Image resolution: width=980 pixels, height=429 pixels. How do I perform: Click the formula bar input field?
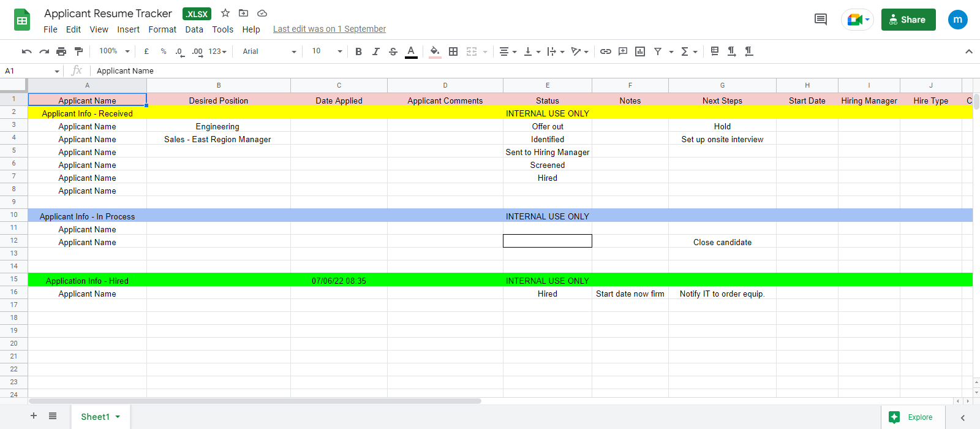(429, 71)
